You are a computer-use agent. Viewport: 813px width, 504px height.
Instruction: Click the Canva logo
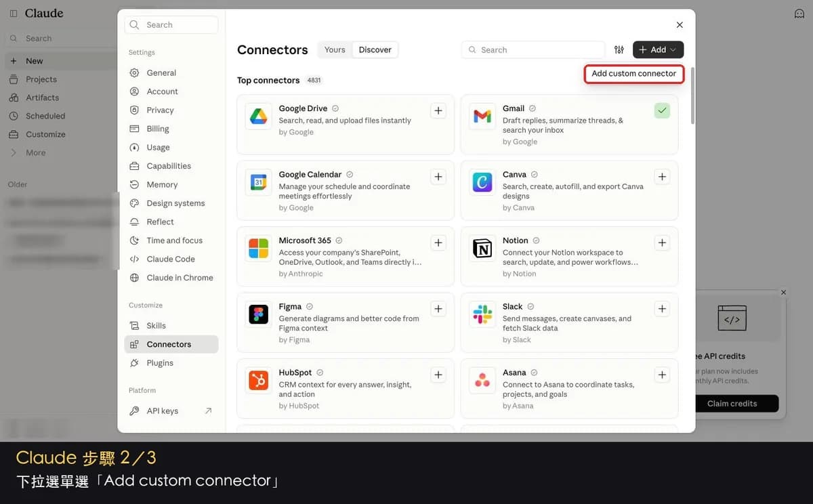coord(482,182)
